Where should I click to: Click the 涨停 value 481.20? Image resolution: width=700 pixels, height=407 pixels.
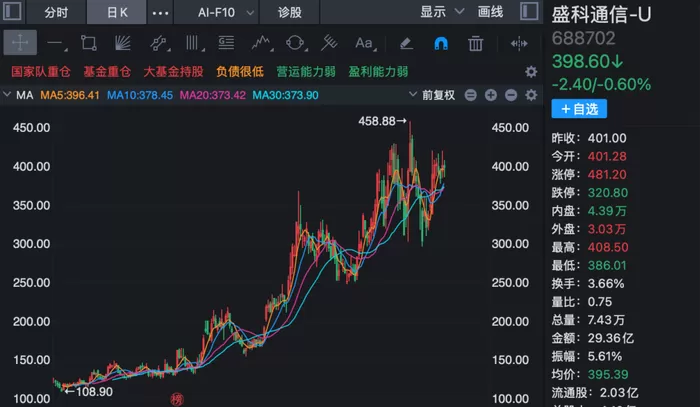pyautogui.click(x=607, y=174)
